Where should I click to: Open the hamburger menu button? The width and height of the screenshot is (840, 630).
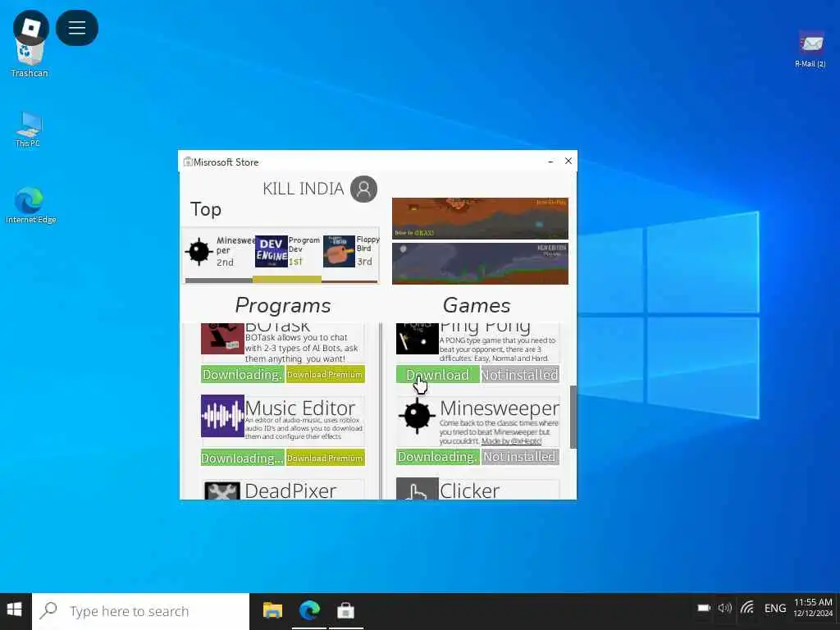pyautogui.click(x=76, y=27)
